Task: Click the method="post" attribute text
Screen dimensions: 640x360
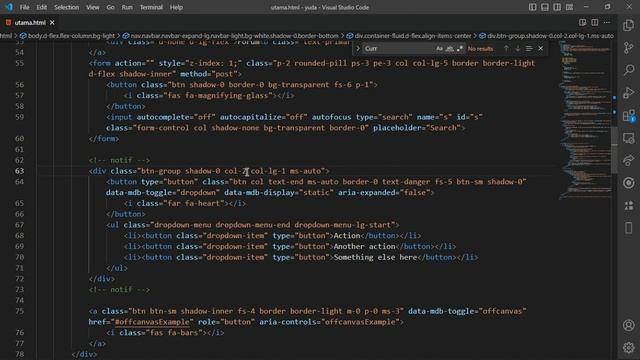Action: [209, 73]
